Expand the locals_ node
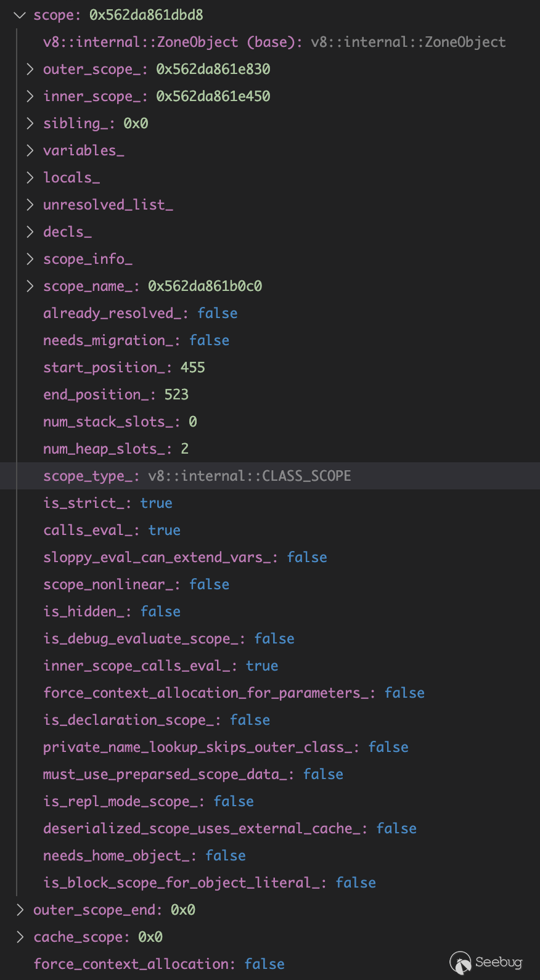Image resolution: width=540 pixels, height=980 pixels. (x=30, y=178)
